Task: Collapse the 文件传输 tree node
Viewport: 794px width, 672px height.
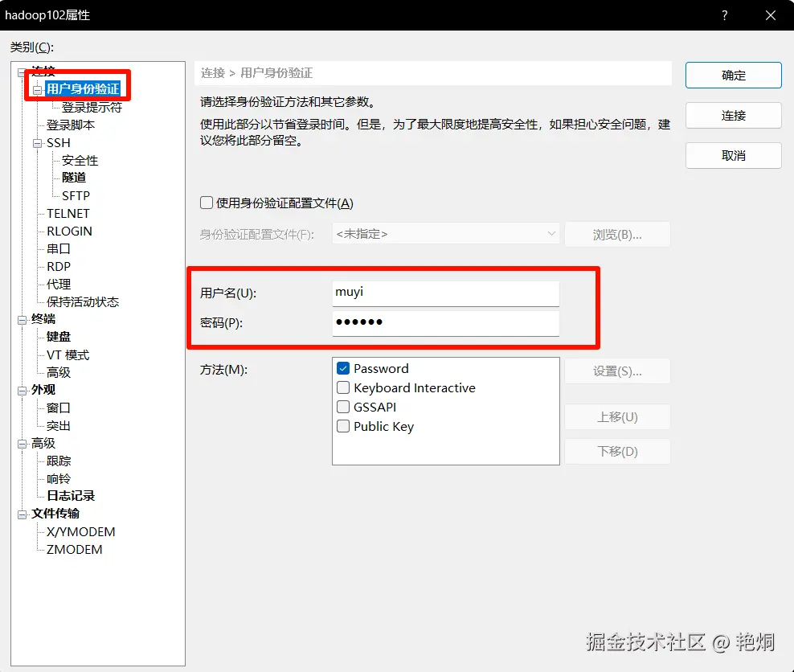Action: [x=23, y=514]
